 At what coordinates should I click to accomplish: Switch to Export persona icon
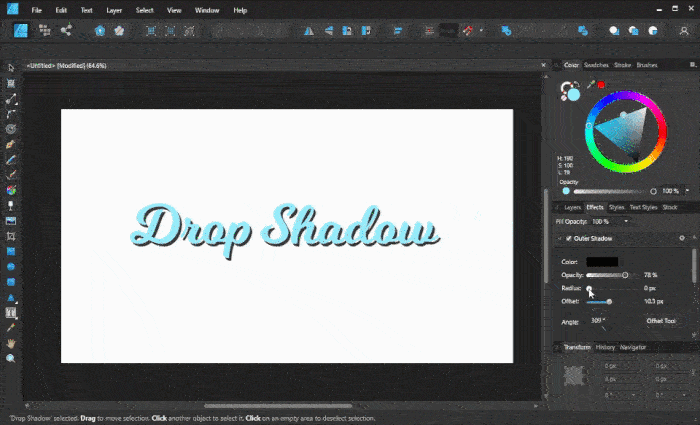66,30
